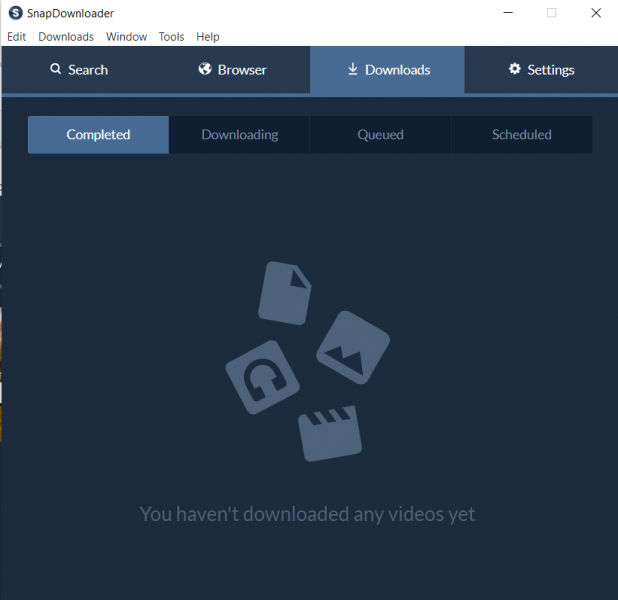Click the "You haven't downloaded any videos" message
Viewport: 618px width, 600px height.
tap(307, 514)
